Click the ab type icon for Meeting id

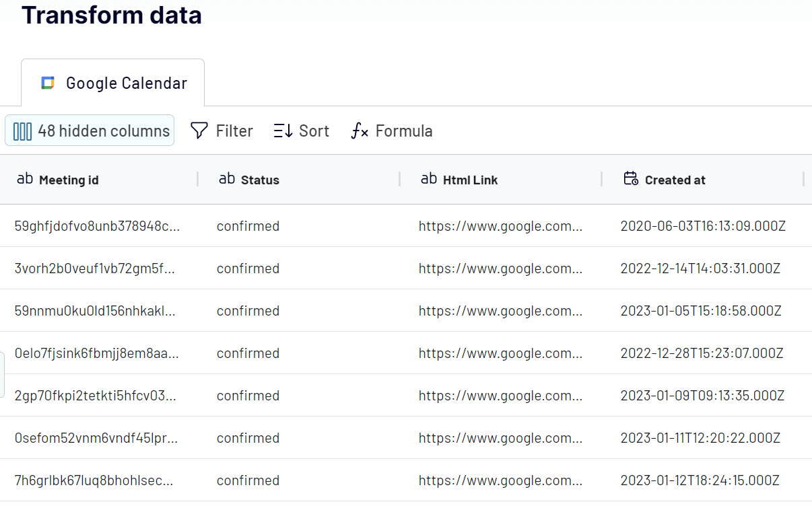pyautogui.click(x=25, y=178)
